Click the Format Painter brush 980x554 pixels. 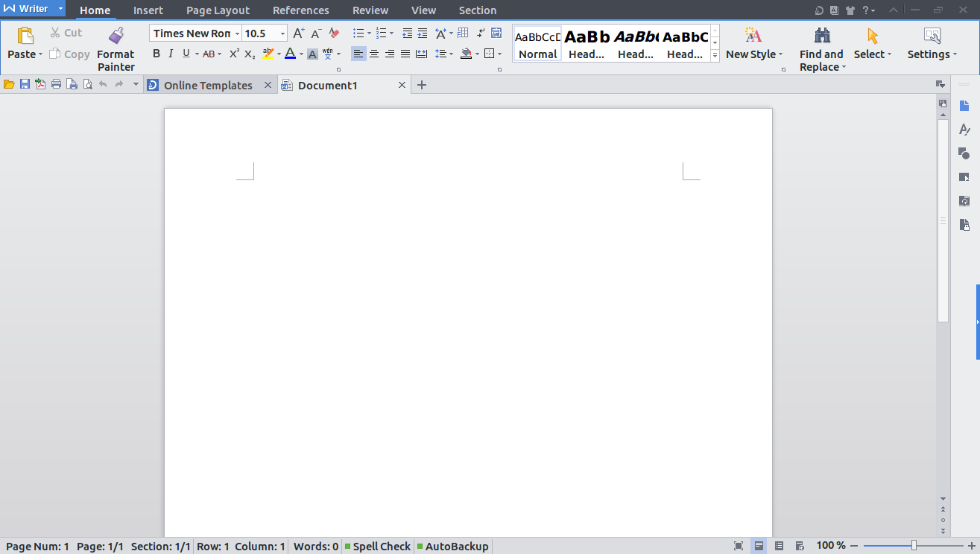pos(116,35)
